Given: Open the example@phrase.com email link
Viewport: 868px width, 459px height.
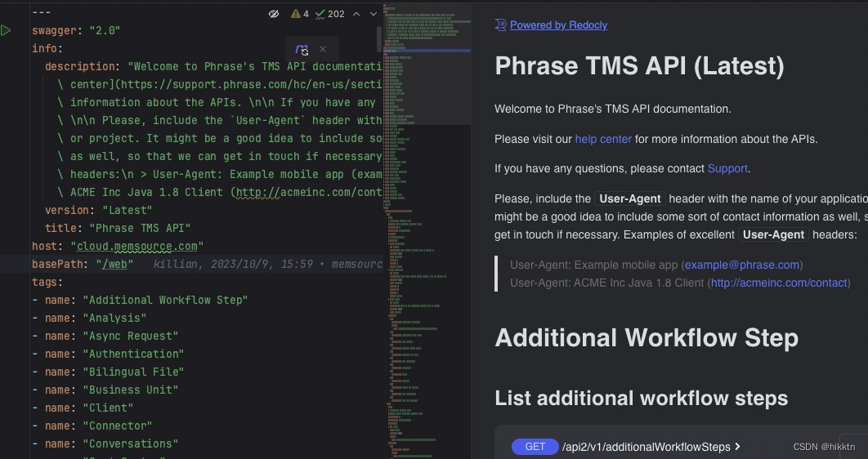Looking at the screenshot, I should [x=742, y=265].
